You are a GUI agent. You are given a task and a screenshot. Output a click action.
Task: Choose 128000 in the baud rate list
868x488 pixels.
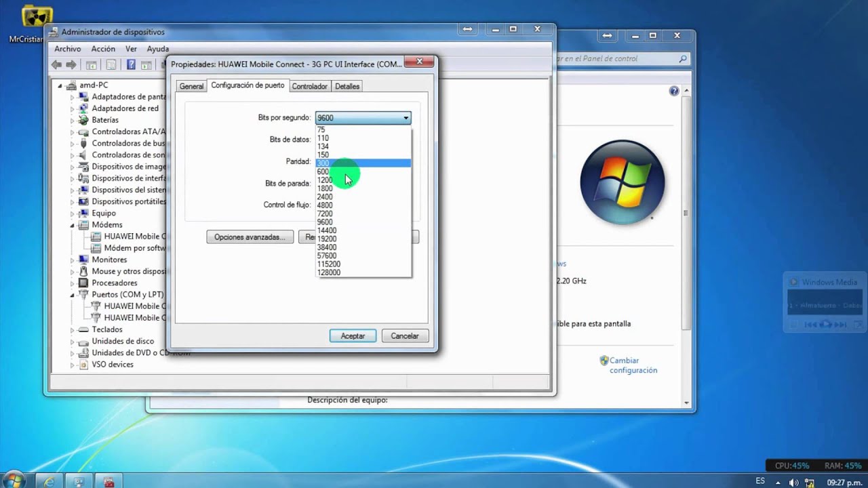pos(363,272)
